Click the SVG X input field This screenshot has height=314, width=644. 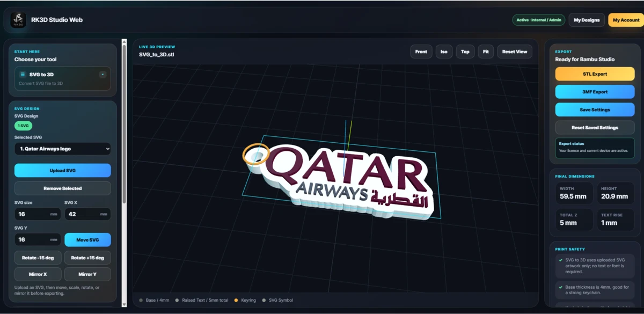pyautogui.click(x=87, y=214)
